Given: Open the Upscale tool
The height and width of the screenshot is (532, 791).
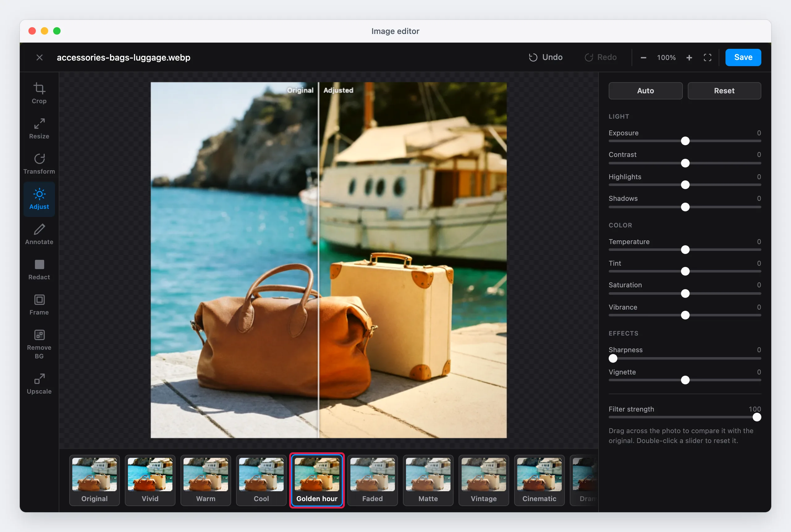Looking at the screenshot, I should [x=39, y=384].
